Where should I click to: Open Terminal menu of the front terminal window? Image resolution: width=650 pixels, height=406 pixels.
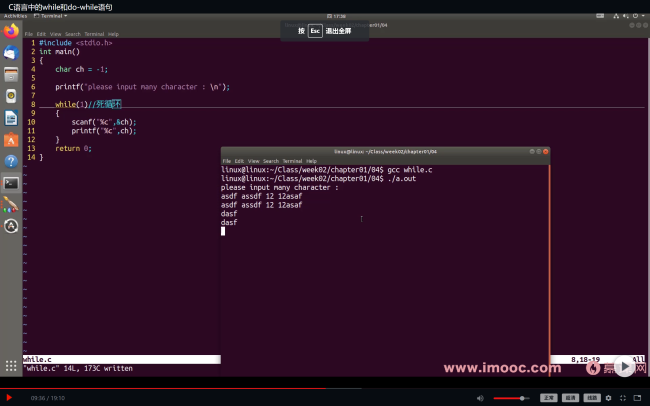[x=293, y=161]
